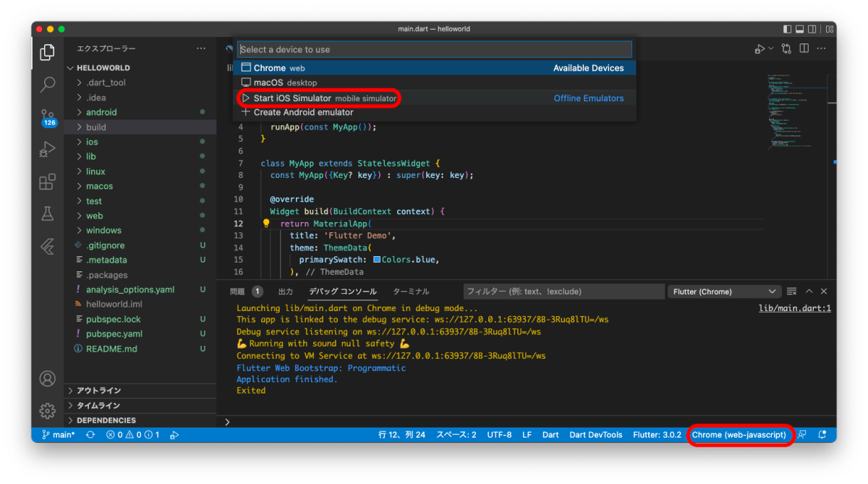Expand the DEPENDENCIES section
The height and width of the screenshot is (484, 868).
click(140, 420)
